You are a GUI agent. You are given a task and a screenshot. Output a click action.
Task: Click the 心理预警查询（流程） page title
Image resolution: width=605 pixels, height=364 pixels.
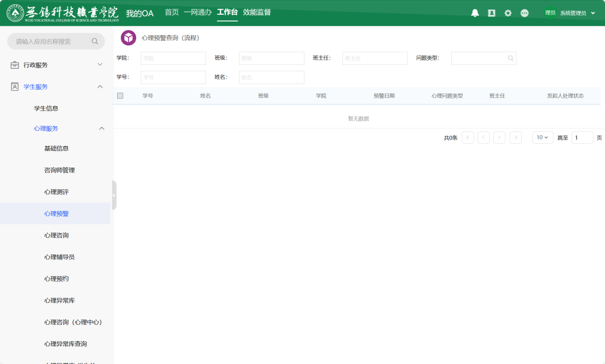coord(171,38)
